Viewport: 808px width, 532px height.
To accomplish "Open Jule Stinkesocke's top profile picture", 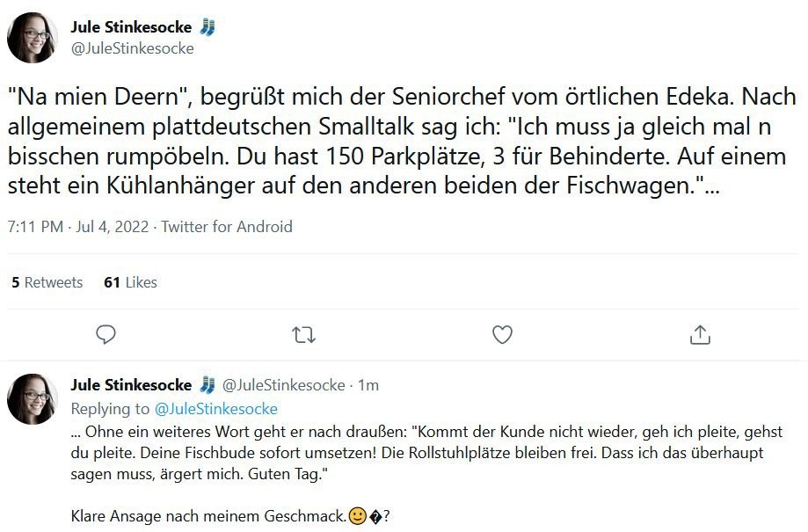I will coord(33,38).
